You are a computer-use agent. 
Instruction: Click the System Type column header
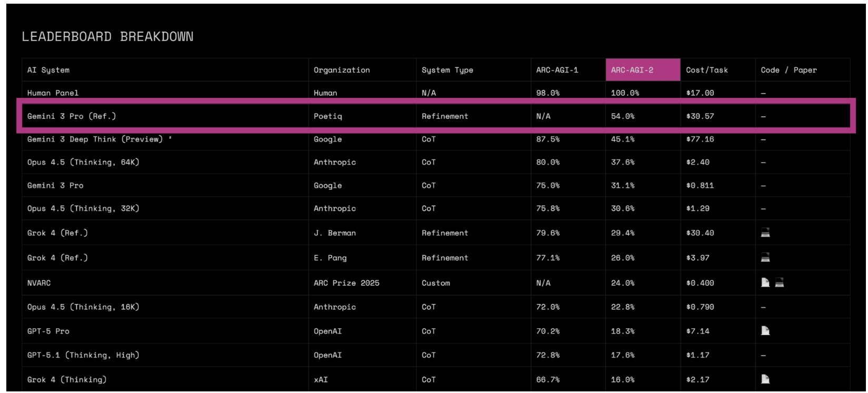tap(447, 70)
